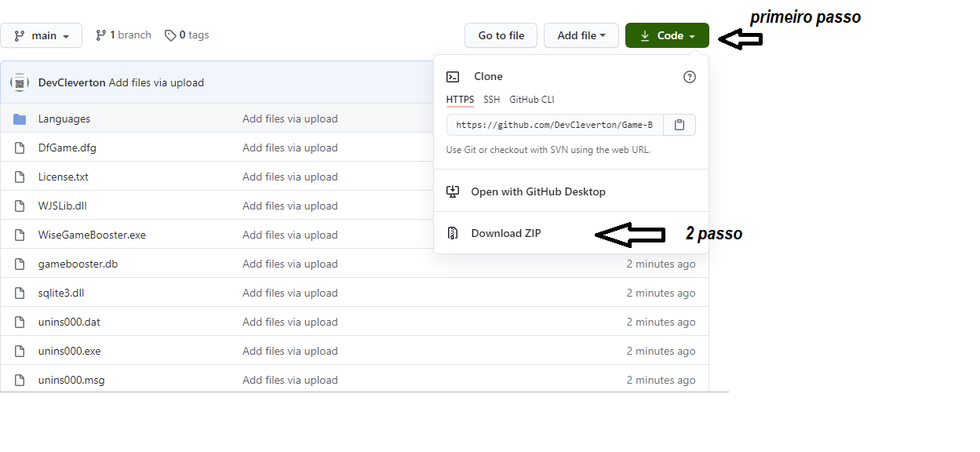Click file icon next to unins000.dat

point(20,322)
